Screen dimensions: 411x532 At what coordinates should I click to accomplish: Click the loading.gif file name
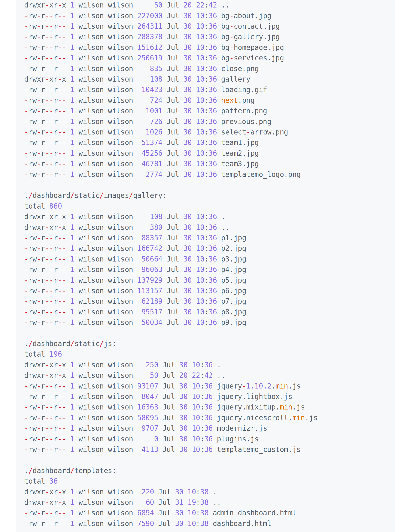pos(244,90)
